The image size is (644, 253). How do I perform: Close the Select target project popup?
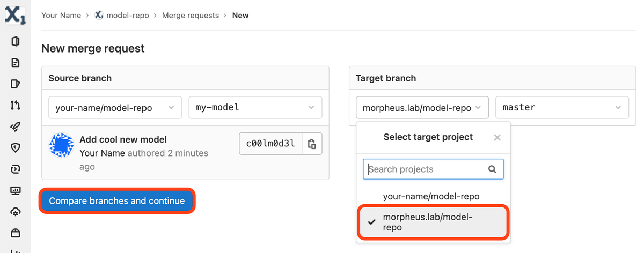point(497,137)
